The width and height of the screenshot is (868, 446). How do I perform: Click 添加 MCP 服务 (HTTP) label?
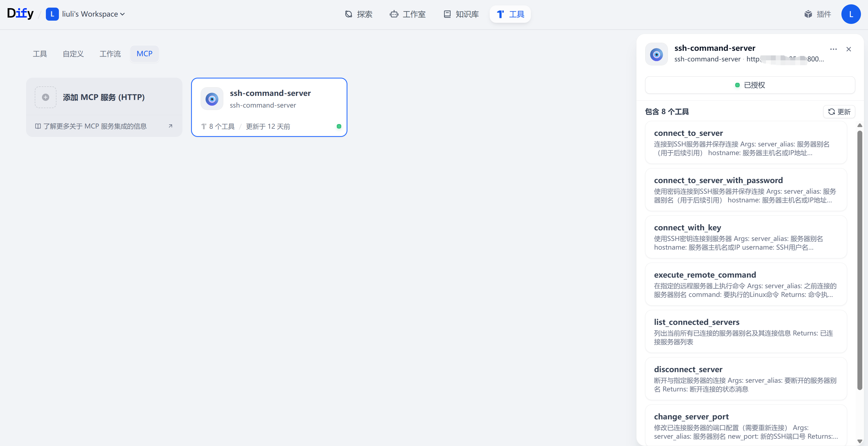(x=104, y=97)
